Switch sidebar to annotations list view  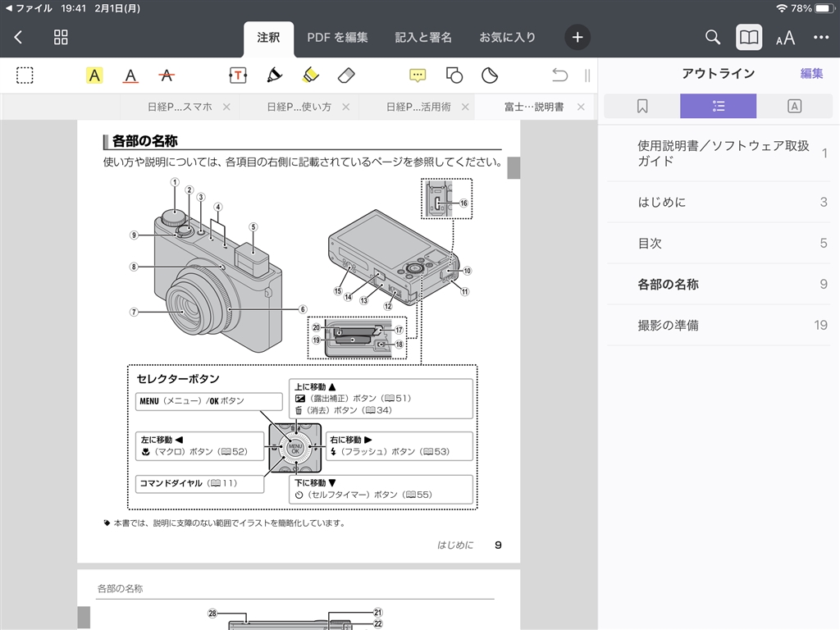click(793, 106)
